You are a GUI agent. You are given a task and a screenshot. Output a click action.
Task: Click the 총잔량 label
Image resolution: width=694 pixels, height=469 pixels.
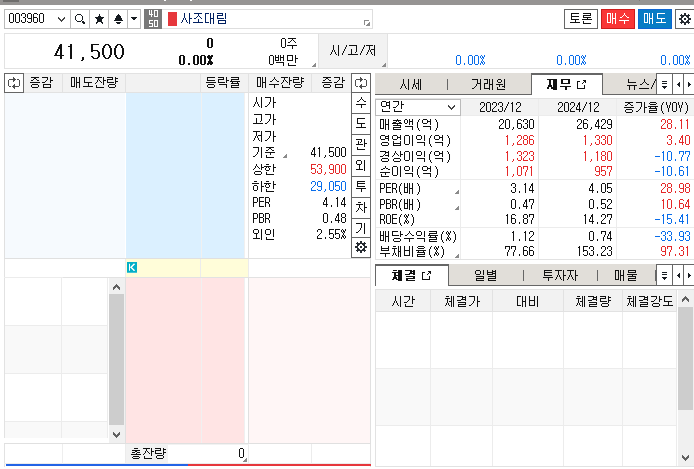[148, 453]
